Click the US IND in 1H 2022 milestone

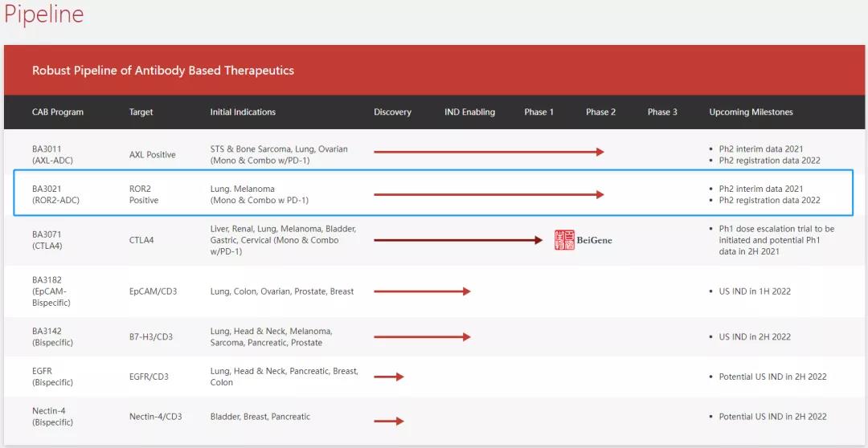click(755, 291)
